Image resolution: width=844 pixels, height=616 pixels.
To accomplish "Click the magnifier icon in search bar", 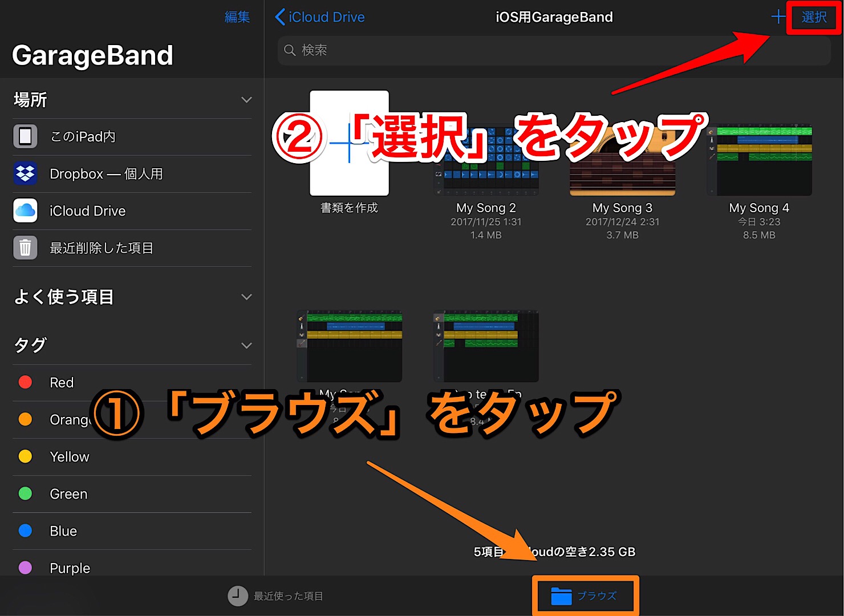I will pyautogui.click(x=290, y=50).
